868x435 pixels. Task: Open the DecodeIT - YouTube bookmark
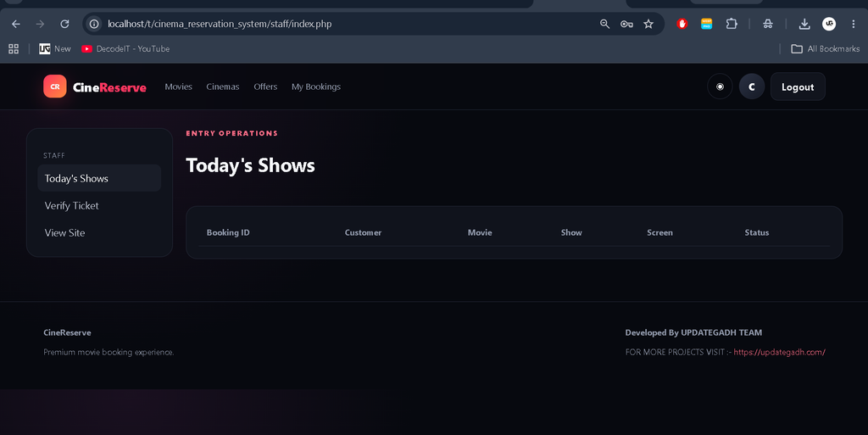click(x=125, y=48)
